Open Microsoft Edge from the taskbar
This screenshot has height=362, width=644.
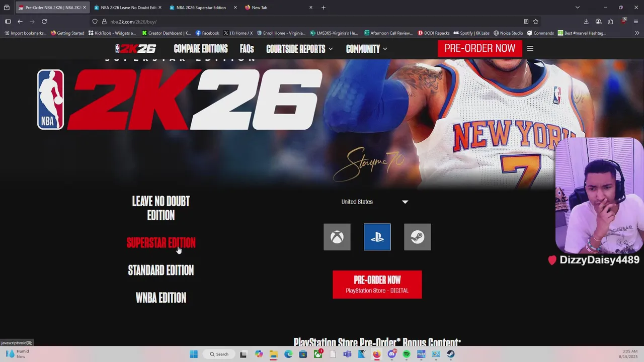pos(288,354)
